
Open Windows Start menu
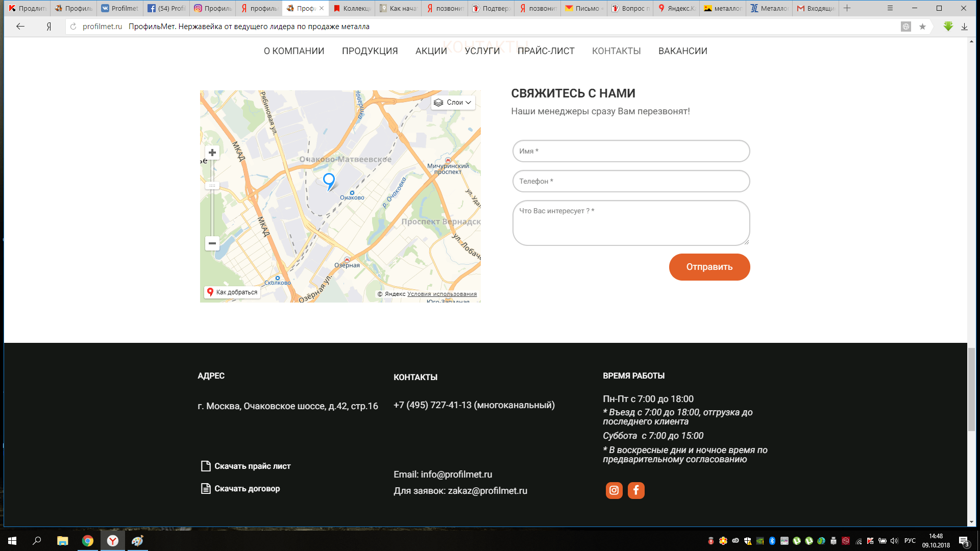coord(12,541)
